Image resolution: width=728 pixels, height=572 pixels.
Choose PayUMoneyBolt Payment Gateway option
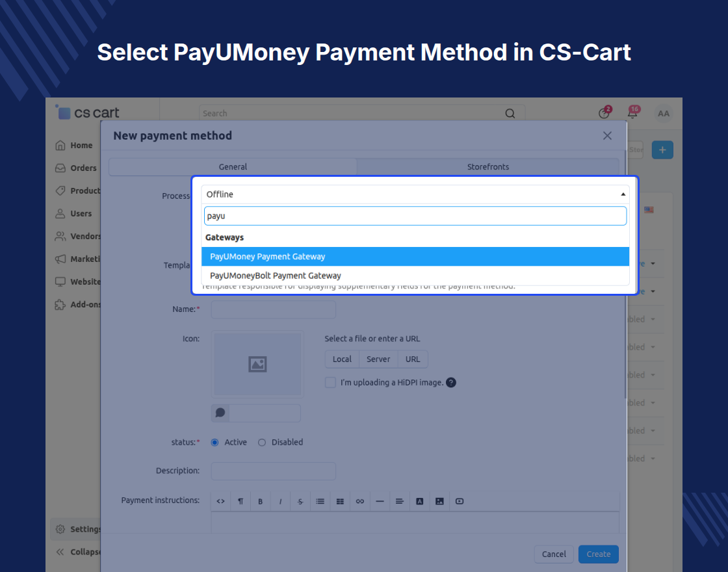(x=415, y=276)
